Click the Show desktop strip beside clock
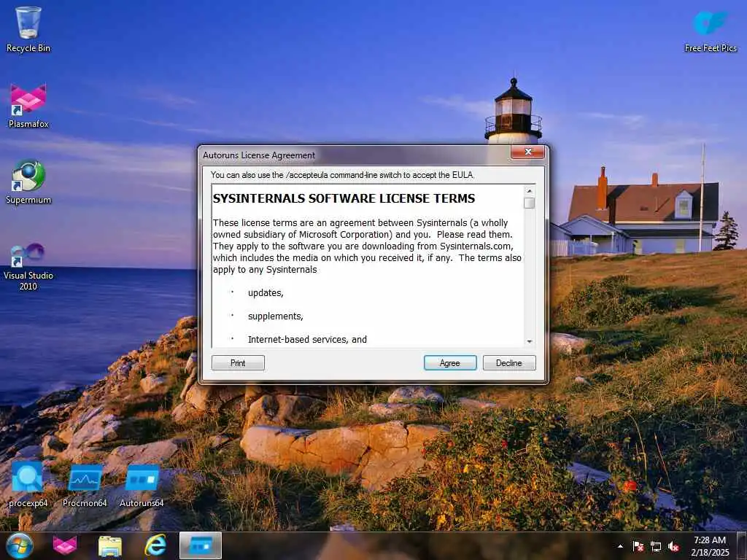The width and height of the screenshot is (747, 560). coord(743,545)
